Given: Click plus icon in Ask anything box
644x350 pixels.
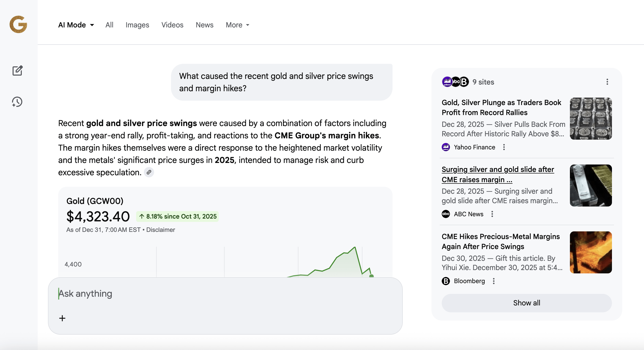Looking at the screenshot, I should click(62, 318).
